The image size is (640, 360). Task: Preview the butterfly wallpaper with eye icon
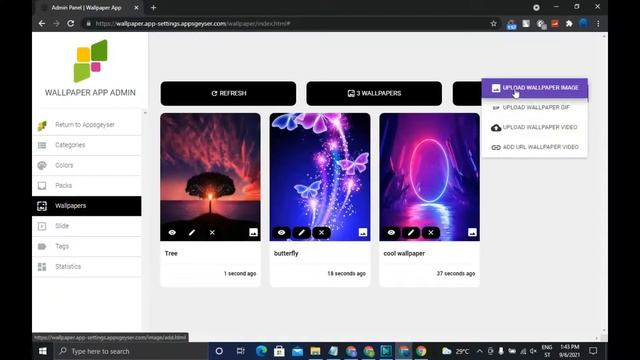282,233
